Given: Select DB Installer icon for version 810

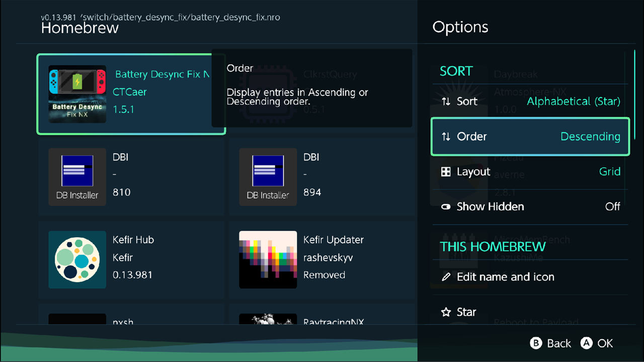Looking at the screenshot, I should click(x=77, y=177).
